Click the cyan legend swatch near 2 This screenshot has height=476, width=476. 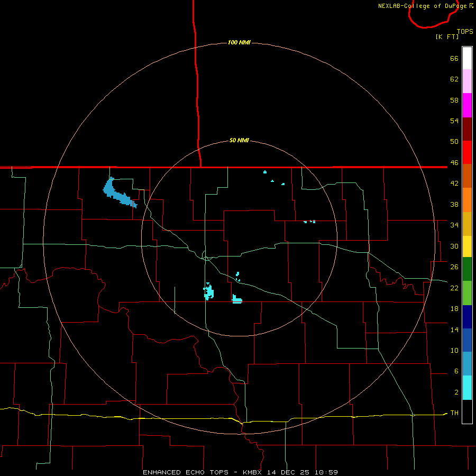(467, 388)
